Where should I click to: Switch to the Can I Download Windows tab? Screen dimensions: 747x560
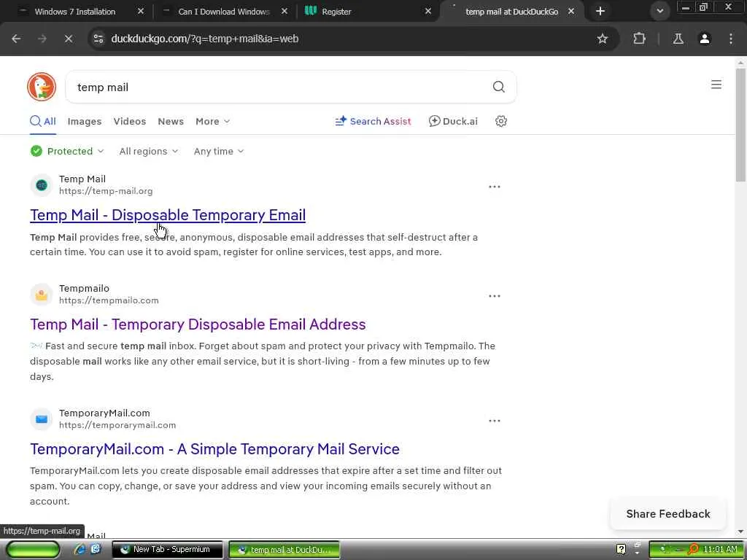(x=223, y=12)
